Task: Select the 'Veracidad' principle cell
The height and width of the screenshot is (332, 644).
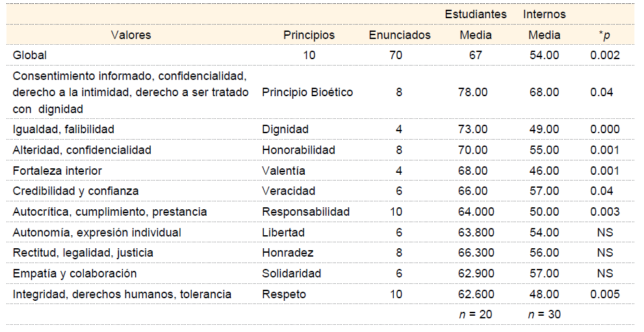Action: [x=289, y=191]
